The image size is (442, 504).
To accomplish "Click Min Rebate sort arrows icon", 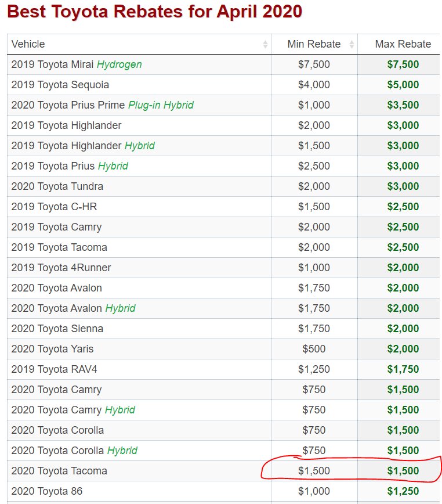I will coord(352,44).
